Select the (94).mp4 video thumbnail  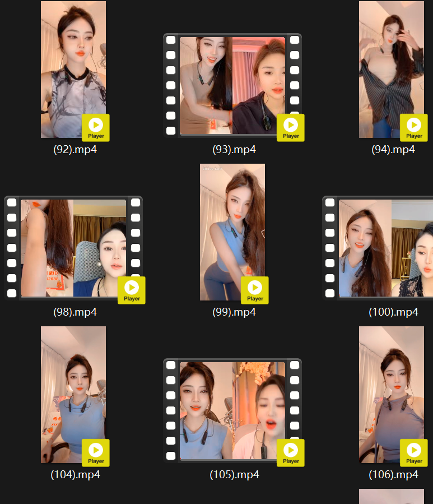[392, 70]
